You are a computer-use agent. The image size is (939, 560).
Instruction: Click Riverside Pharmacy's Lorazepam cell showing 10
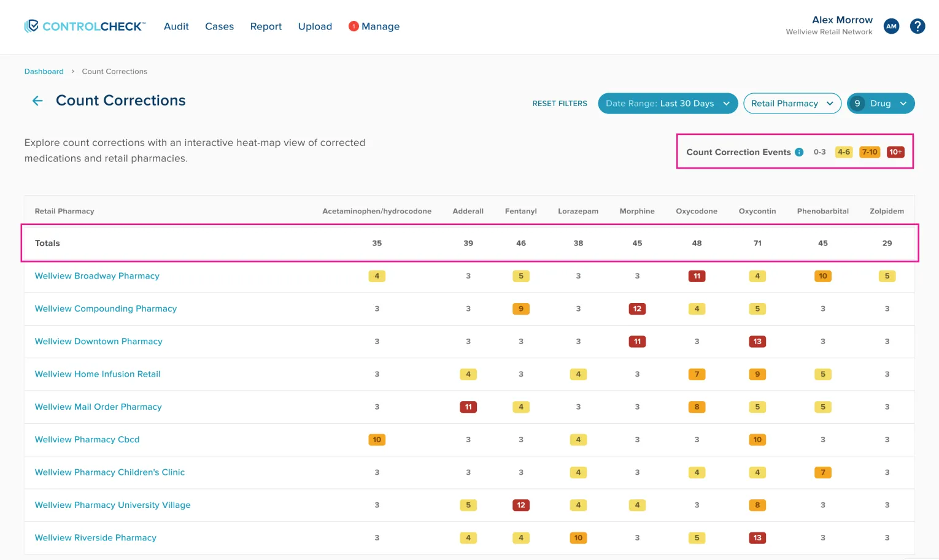pos(578,538)
